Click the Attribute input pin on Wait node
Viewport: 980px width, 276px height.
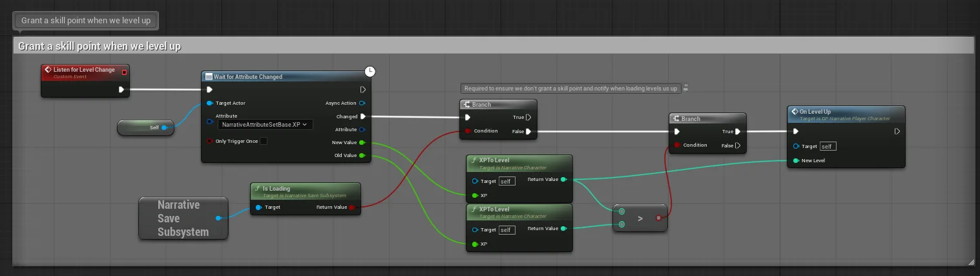(x=210, y=121)
